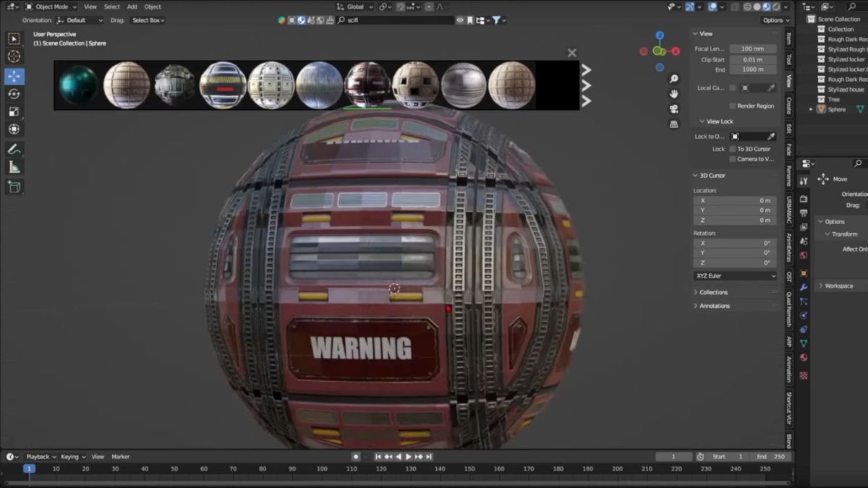This screenshot has width=868, height=488.
Task: Select the Sphere object in outliner
Action: point(837,109)
